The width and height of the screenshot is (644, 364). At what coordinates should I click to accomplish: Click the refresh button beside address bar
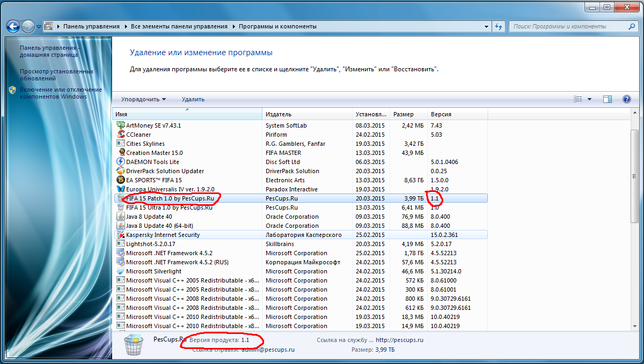[x=499, y=26]
